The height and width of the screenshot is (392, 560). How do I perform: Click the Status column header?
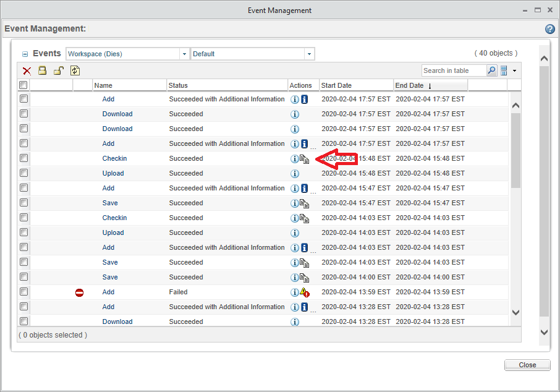coord(178,85)
